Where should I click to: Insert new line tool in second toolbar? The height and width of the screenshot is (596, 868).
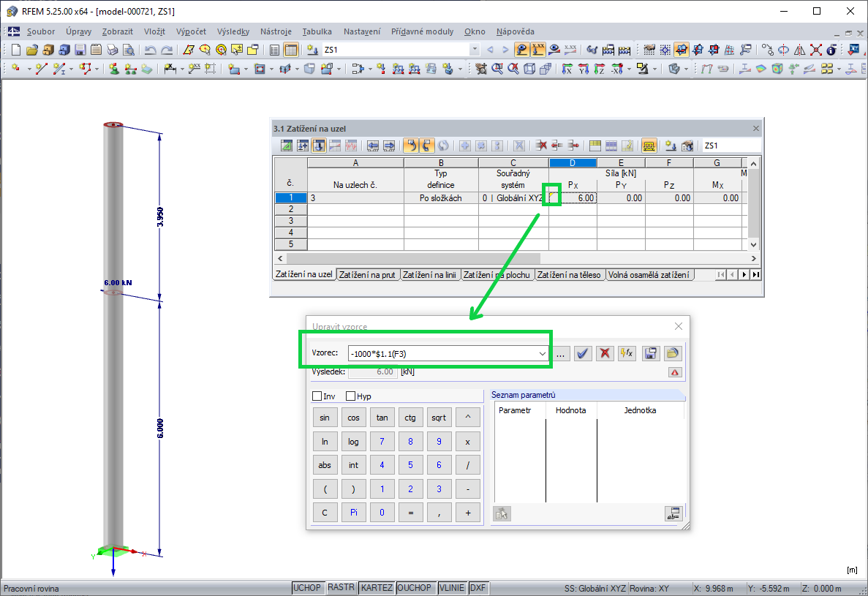(42, 69)
